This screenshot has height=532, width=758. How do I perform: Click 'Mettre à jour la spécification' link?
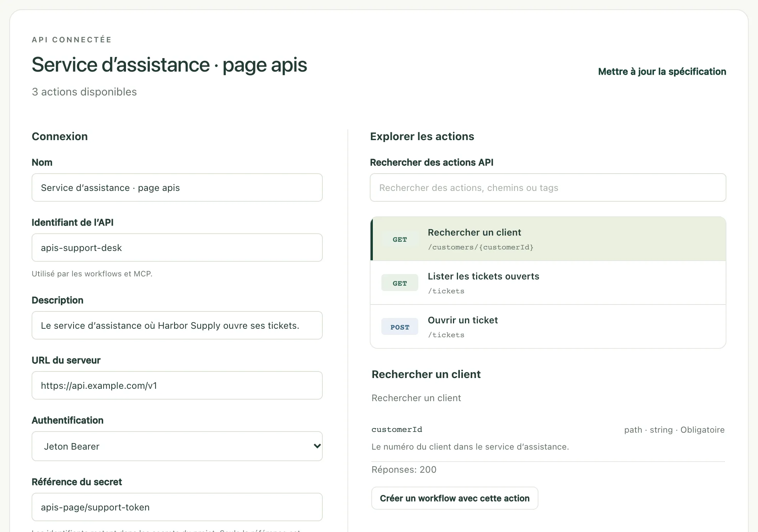[x=662, y=72]
